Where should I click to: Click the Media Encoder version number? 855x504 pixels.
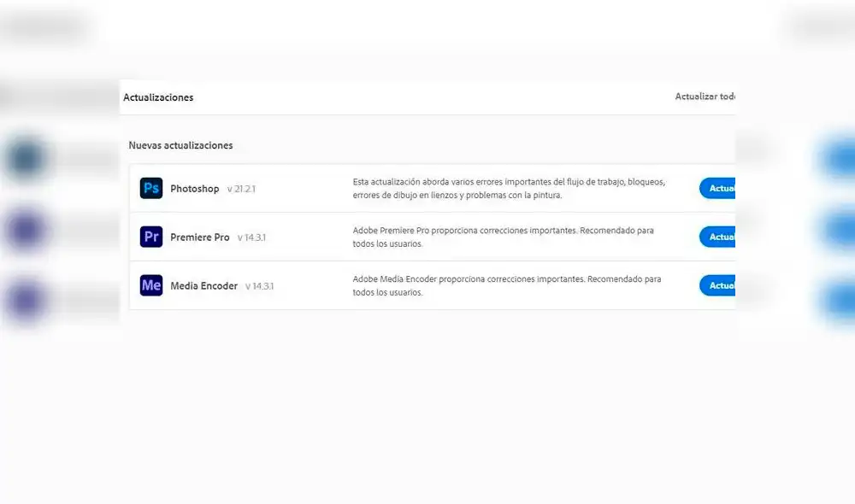259,286
